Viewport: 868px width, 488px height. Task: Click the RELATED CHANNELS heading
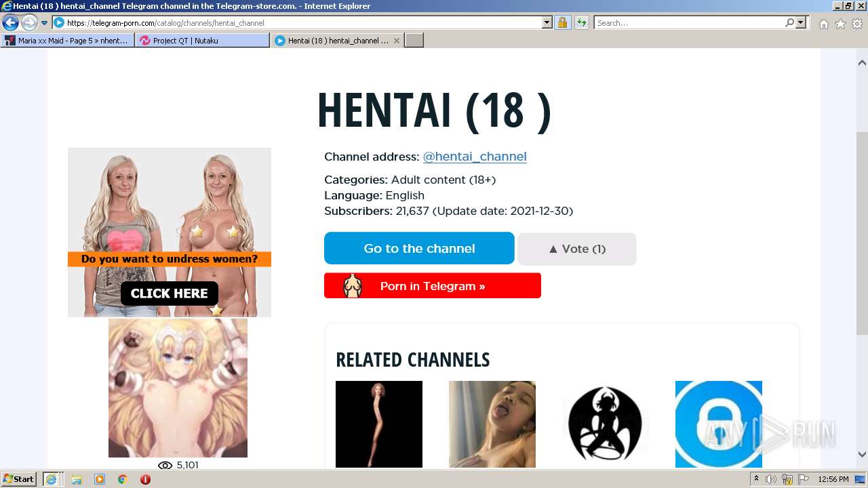(413, 359)
